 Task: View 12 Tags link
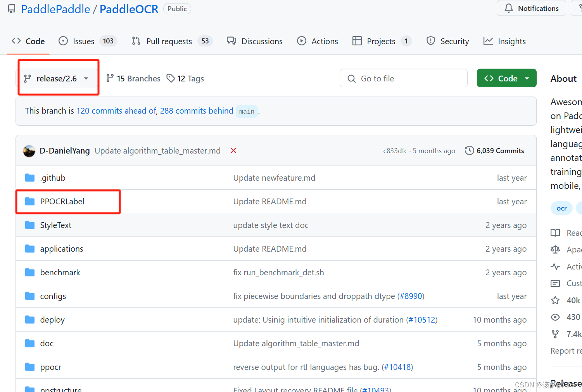pyautogui.click(x=185, y=79)
